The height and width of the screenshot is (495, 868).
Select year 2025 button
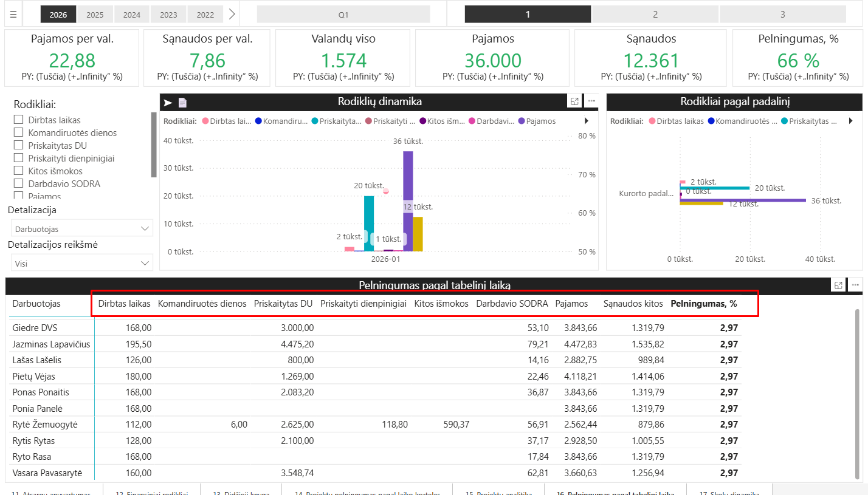tap(95, 15)
